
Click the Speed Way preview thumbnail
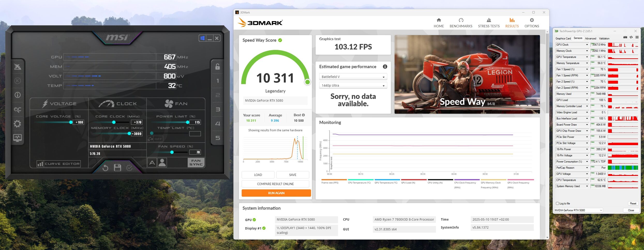coord(467,74)
